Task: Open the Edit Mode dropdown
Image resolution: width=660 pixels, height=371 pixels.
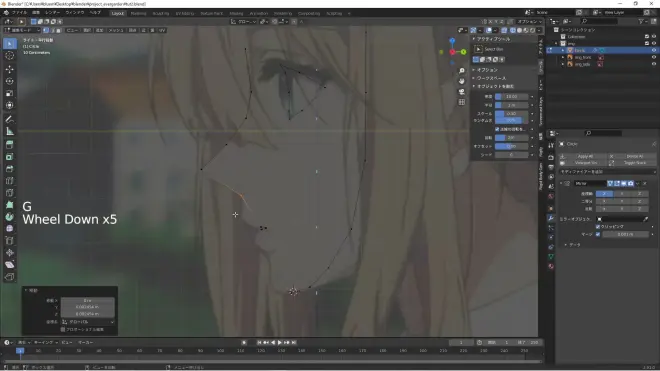Action: point(22,30)
